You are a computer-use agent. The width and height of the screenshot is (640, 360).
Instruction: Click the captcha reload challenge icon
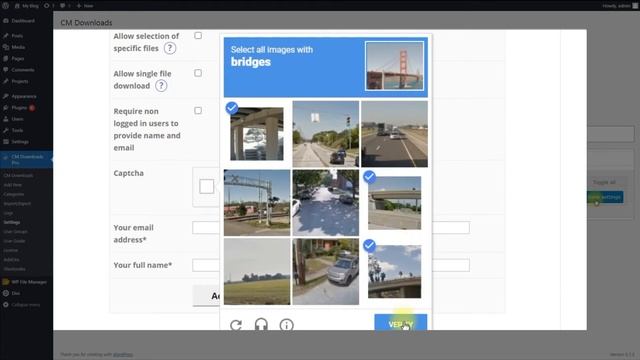(236, 325)
